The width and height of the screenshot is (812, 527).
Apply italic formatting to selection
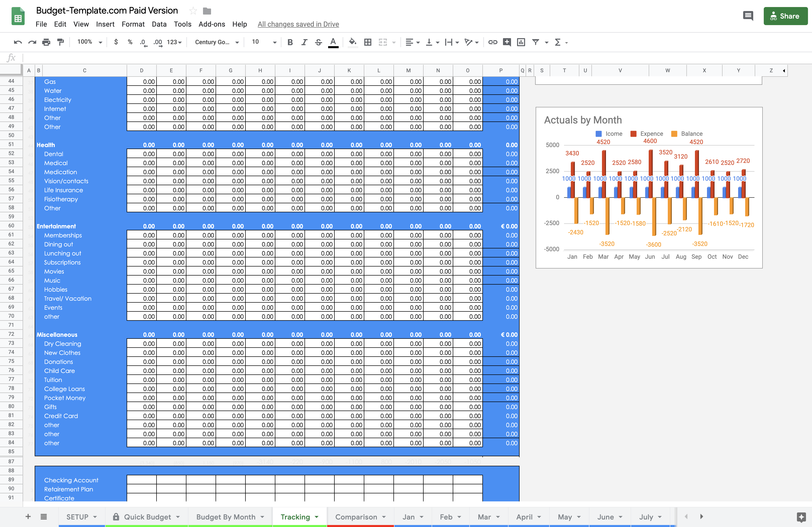point(304,42)
